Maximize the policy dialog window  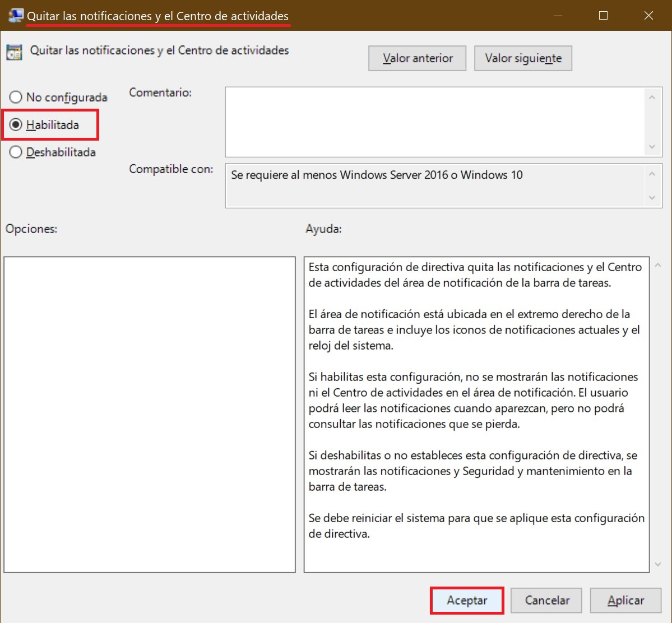(603, 16)
